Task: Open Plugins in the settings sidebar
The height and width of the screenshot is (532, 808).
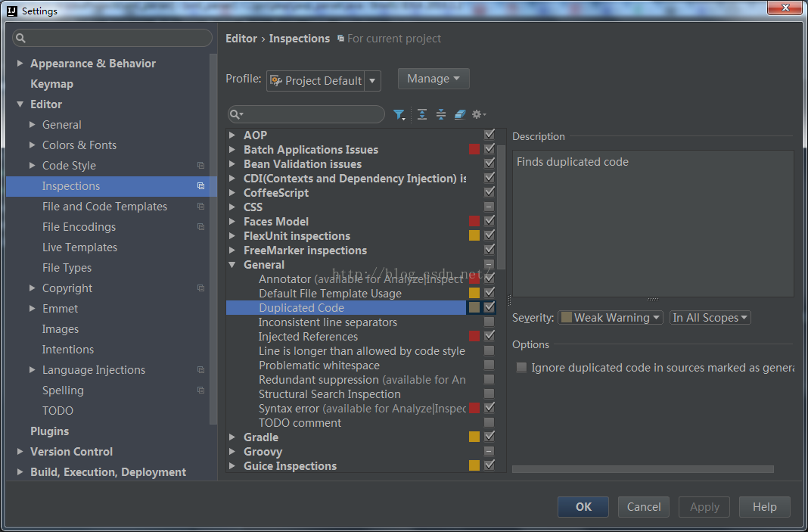Action: (49, 431)
